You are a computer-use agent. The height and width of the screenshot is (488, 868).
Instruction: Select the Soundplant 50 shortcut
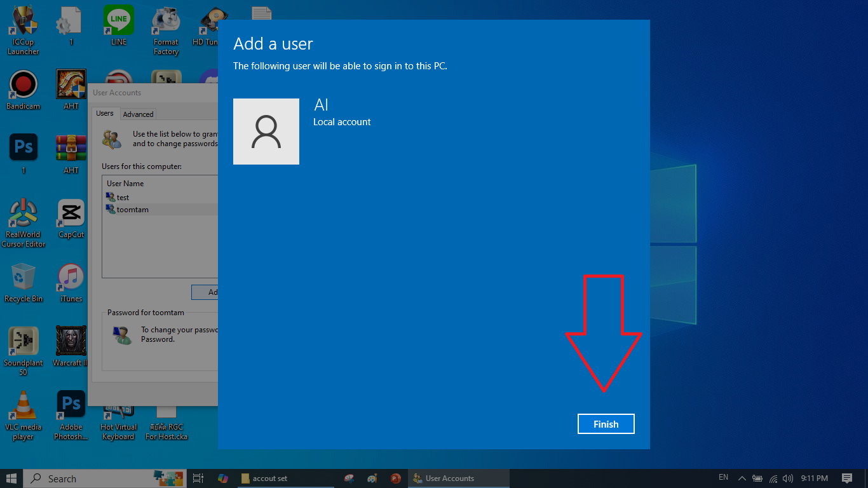pos(24,351)
